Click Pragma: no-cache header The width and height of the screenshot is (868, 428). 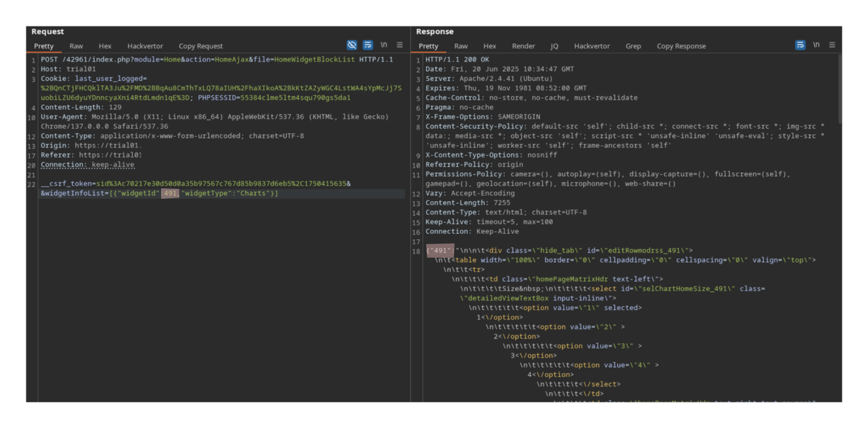point(459,107)
